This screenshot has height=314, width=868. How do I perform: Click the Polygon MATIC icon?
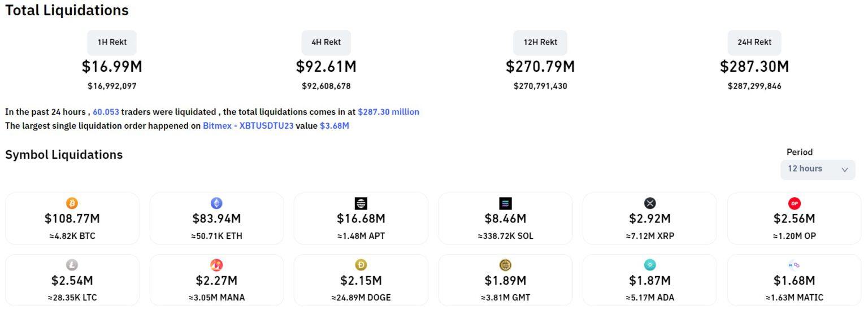794,265
